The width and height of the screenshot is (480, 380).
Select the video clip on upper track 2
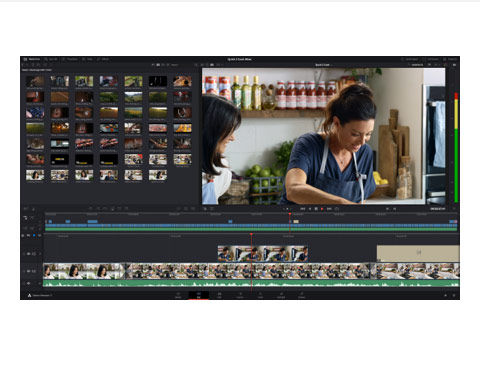263,254
